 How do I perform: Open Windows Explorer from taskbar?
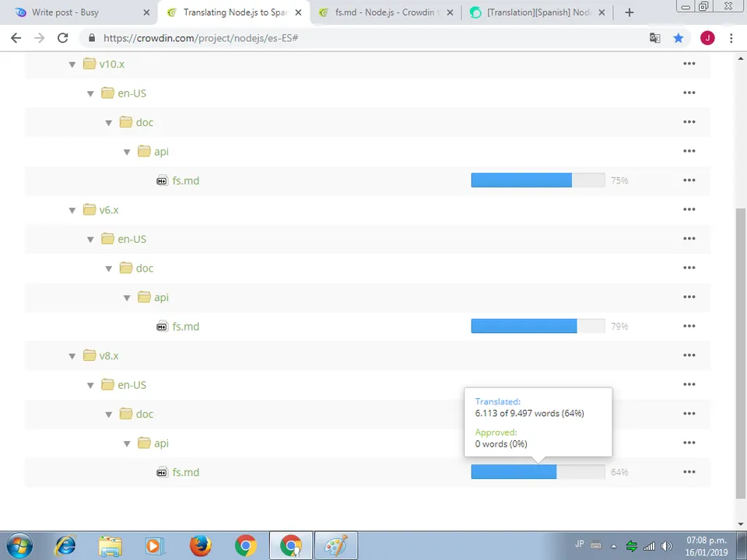point(110,546)
